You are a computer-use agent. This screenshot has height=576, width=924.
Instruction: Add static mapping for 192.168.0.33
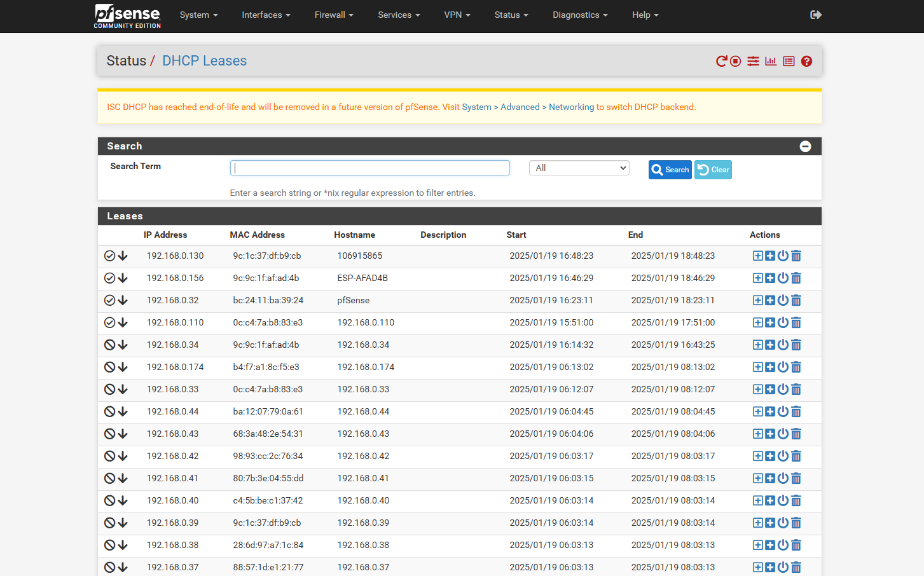pyautogui.click(x=758, y=389)
